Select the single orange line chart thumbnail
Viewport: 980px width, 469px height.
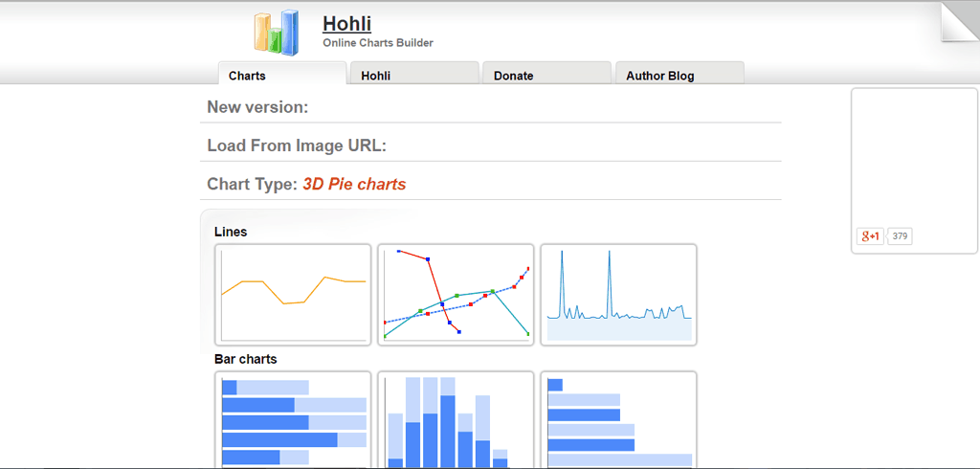tap(293, 295)
